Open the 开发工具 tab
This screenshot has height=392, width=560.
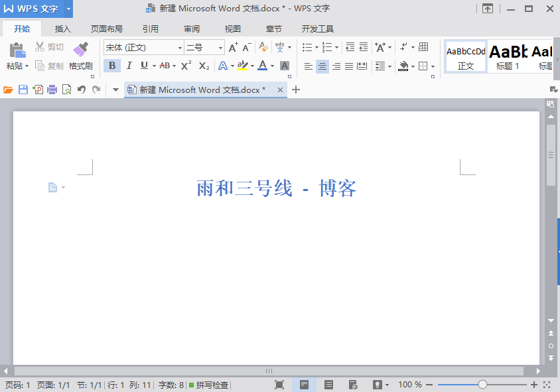coord(318,29)
